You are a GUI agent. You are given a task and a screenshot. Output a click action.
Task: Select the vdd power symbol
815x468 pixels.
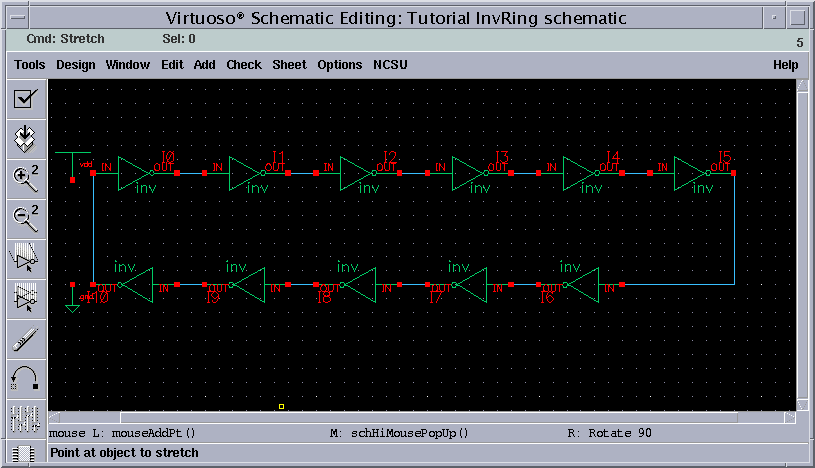click(72, 165)
